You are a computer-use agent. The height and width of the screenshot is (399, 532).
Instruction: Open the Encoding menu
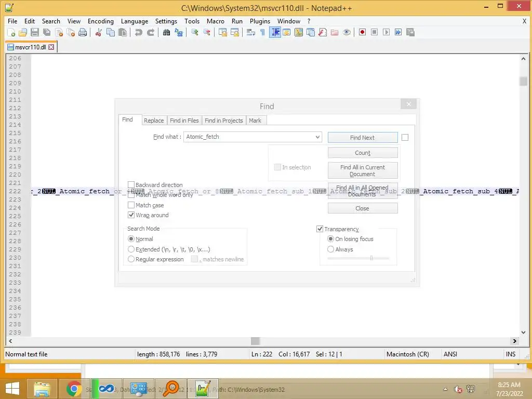100,21
